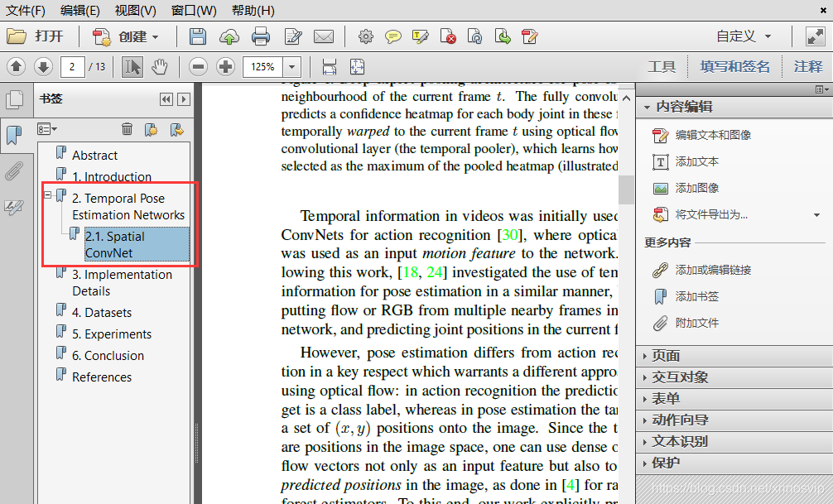Select the 3. Implementation Details bookmark

[123, 282]
